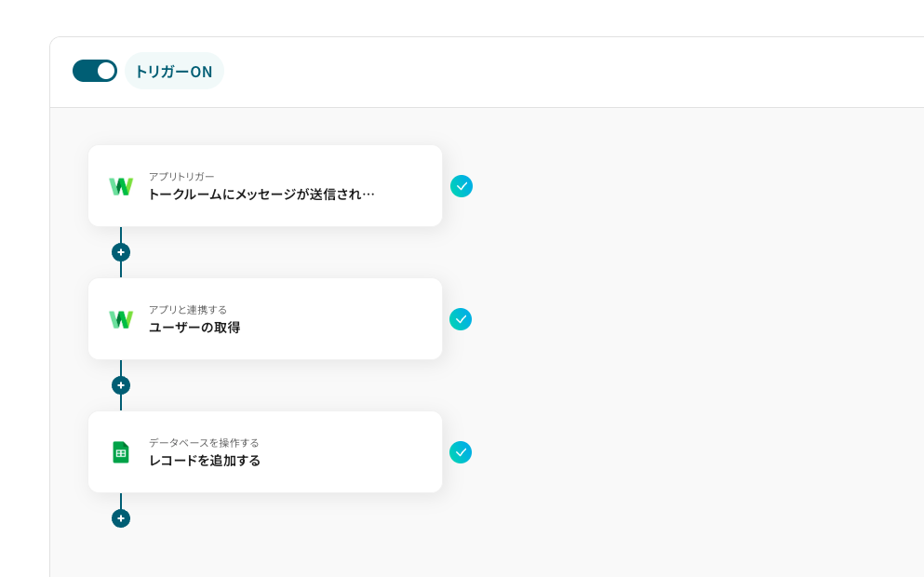The height and width of the screenshot is (577, 924).
Task: Add step between ユーザーの取得 and レコードを追加する
Action: point(121,385)
